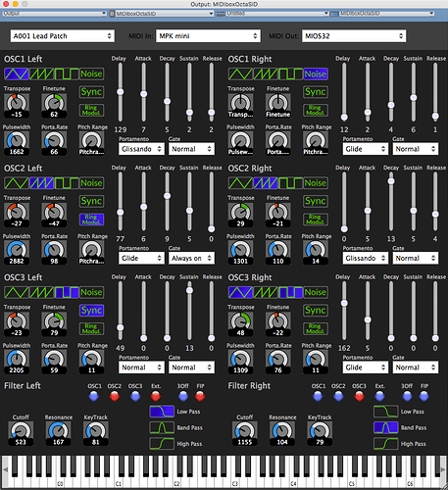This screenshot has width=448, height=490.
Task: Select pulse waveform for OSC2 Left
Action: (67, 183)
